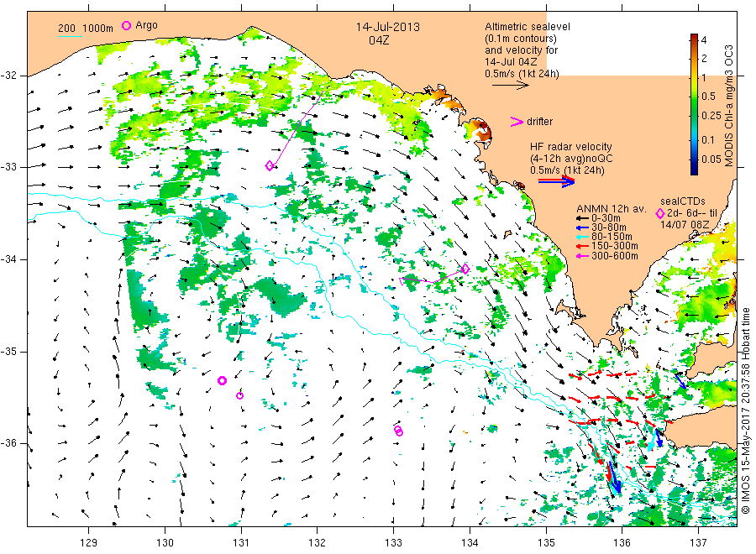Click the colorbar tick label '2'
756x554 pixels.
[703, 59]
